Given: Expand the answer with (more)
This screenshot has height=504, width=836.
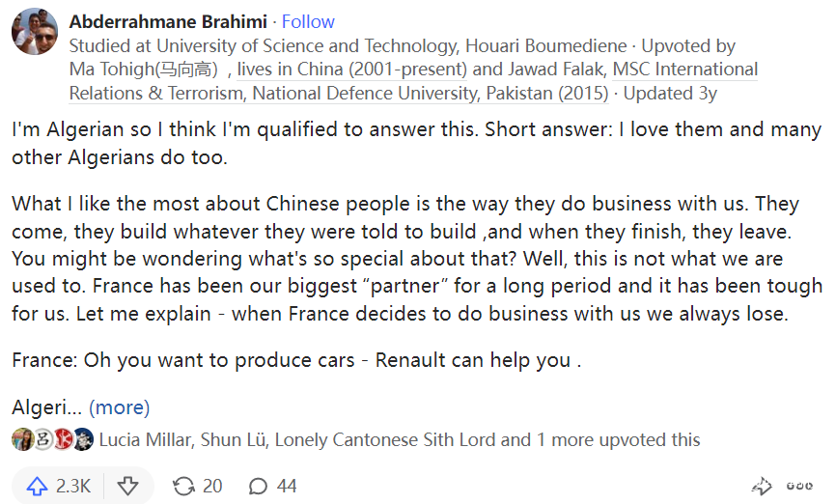Looking at the screenshot, I should [x=120, y=407].
